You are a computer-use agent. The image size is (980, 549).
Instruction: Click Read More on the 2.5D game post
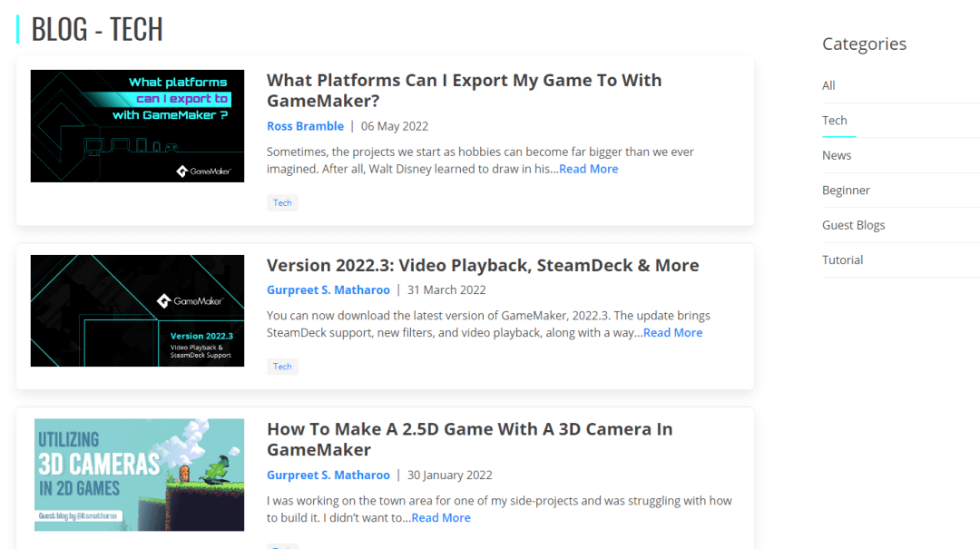point(441,518)
